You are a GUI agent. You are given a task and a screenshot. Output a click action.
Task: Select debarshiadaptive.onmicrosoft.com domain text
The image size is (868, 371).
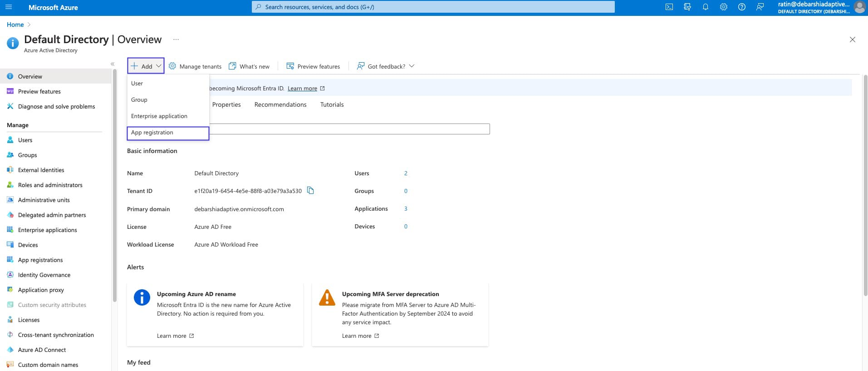tap(239, 209)
